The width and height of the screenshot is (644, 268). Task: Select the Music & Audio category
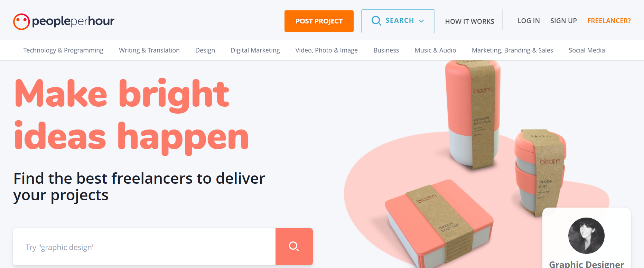pos(435,50)
